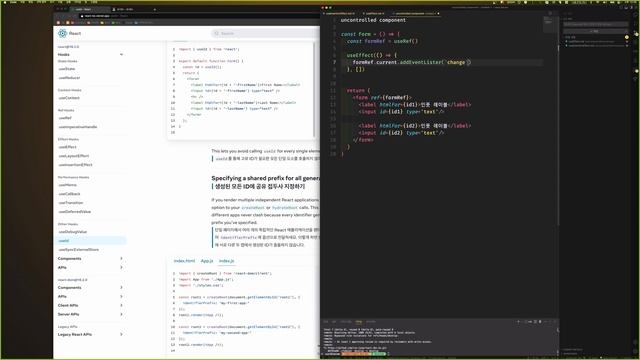Screen dimensions: 640x360
Task: Expand react-dom Components section chevron
Action: tap(121, 288)
